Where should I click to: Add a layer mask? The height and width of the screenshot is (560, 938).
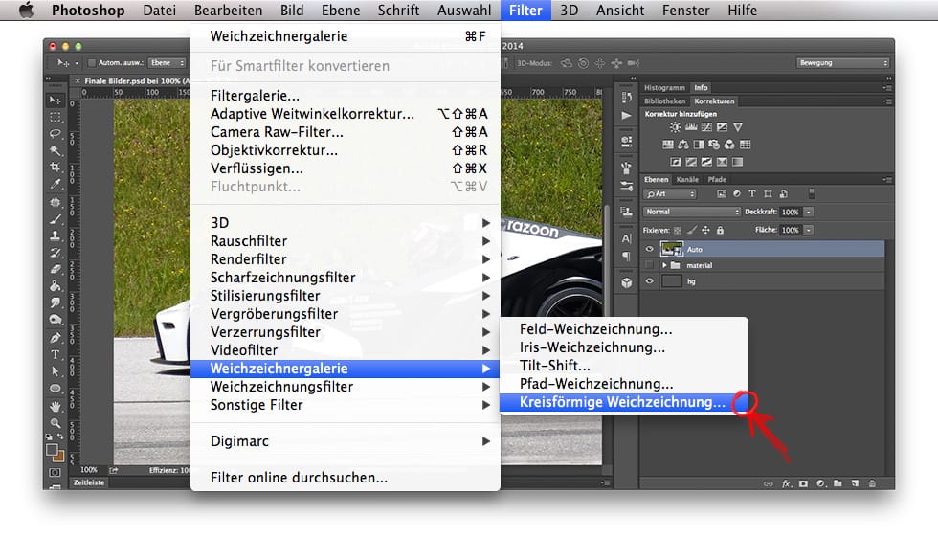tap(803, 483)
